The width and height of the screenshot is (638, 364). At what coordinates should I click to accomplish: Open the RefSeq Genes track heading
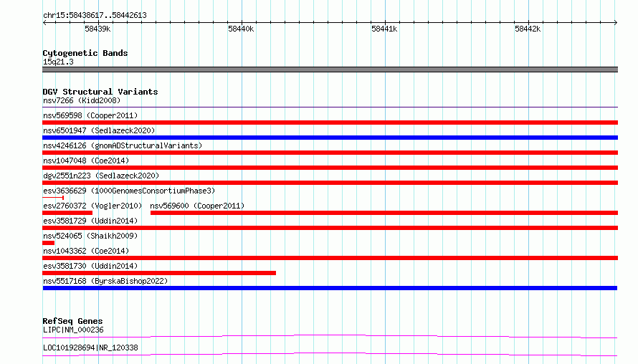click(x=72, y=321)
